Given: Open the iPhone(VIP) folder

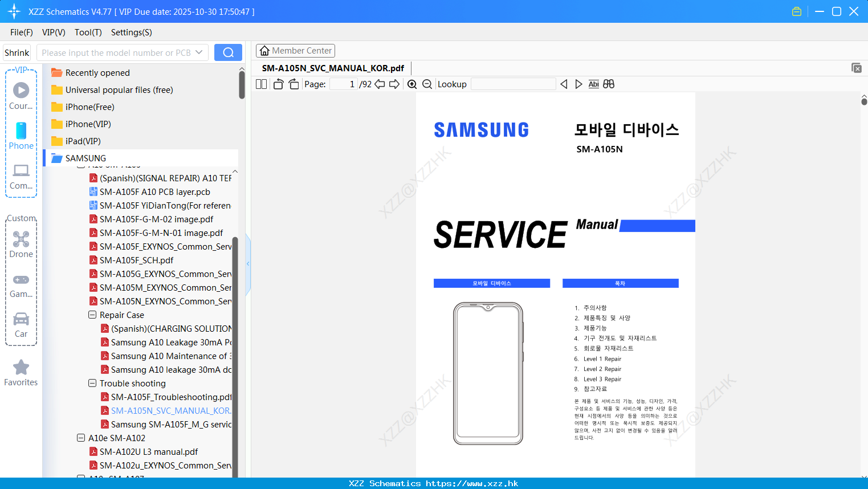Looking at the screenshot, I should coord(88,124).
